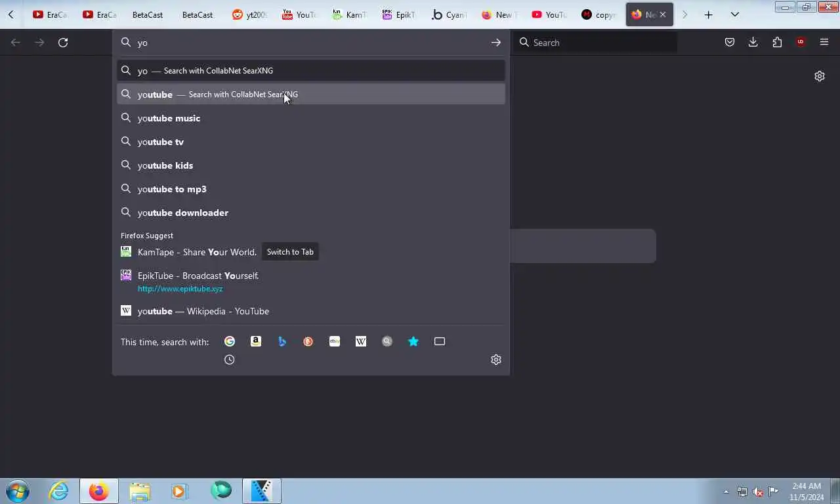The width and height of the screenshot is (840, 504).
Task: Open the List all tabs dropdown
Action: pos(735,14)
